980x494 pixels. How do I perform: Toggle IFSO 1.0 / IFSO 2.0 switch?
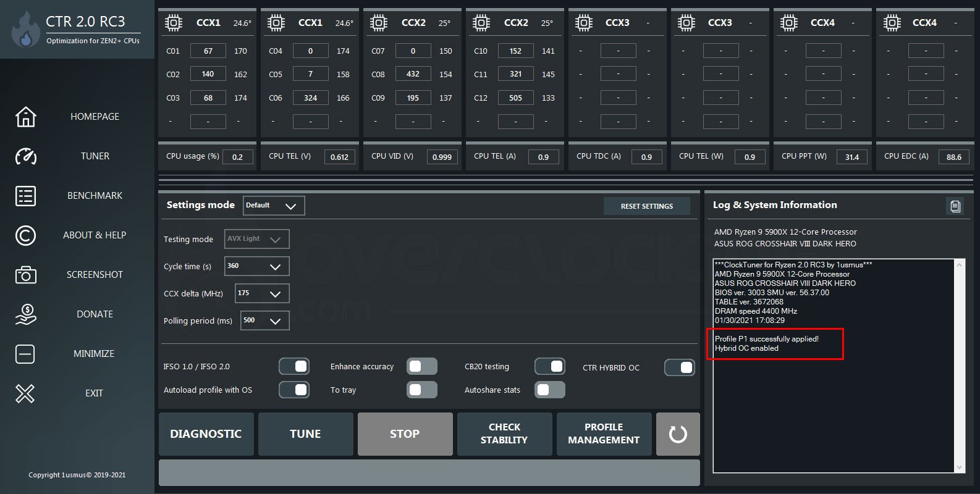(294, 367)
